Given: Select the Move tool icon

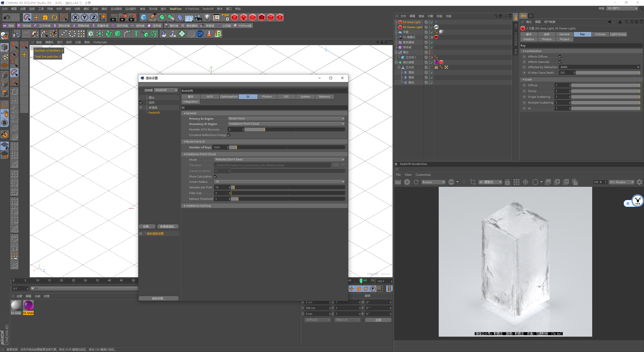Looking at the screenshot, I should [36, 17].
